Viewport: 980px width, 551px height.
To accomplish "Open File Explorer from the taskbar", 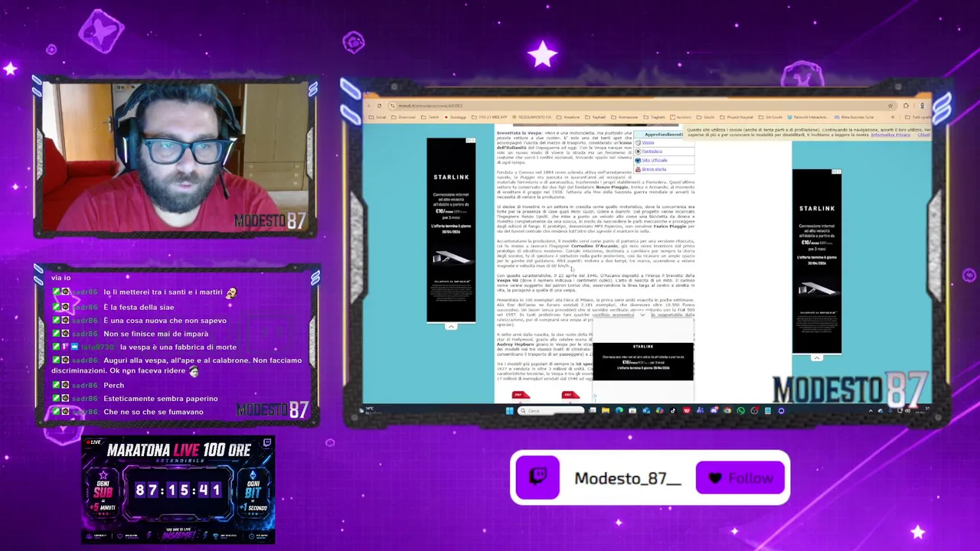I will pos(606,411).
